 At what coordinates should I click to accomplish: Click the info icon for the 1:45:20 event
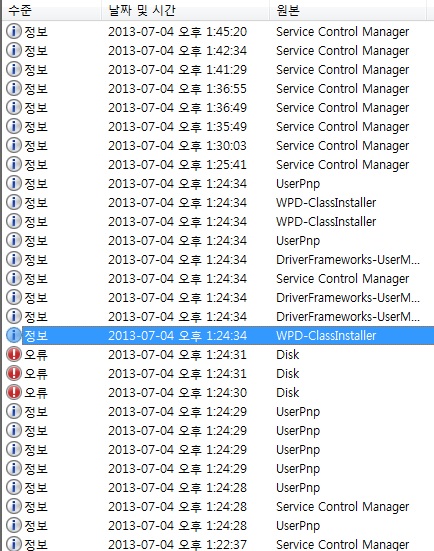point(14,32)
